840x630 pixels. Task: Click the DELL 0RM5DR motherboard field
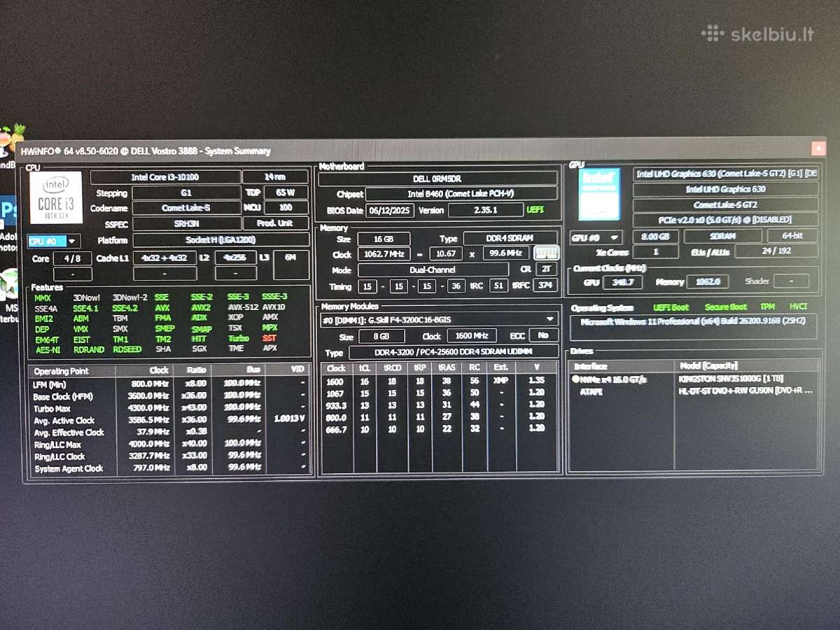click(438, 179)
